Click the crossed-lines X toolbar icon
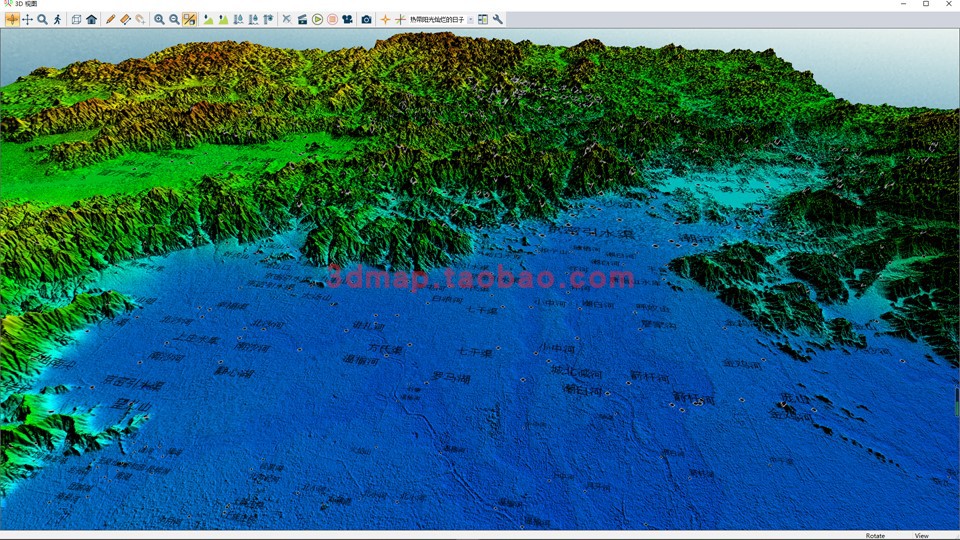The height and width of the screenshot is (540, 960). [x=287, y=20]
